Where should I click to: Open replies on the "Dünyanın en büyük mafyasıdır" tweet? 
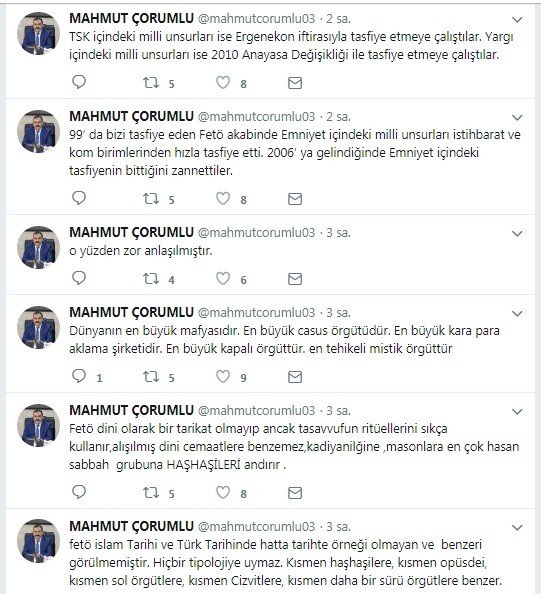coord(79,377)
